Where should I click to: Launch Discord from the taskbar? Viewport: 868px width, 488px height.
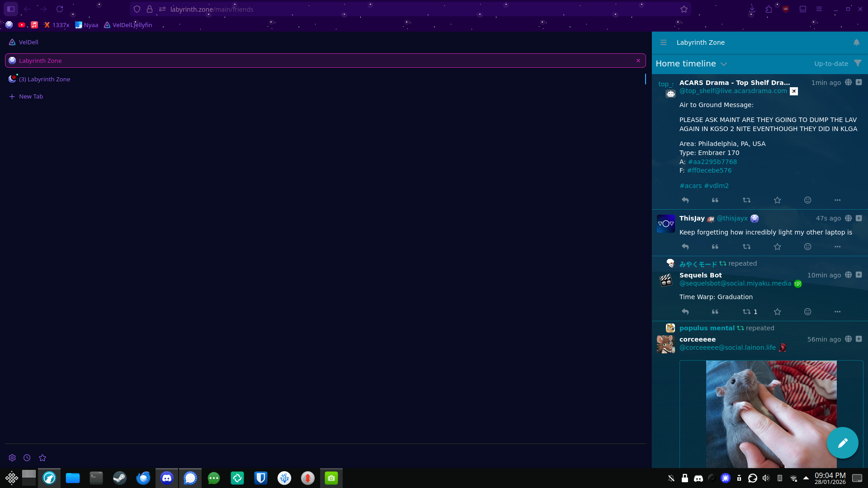(x=166, y=478)
